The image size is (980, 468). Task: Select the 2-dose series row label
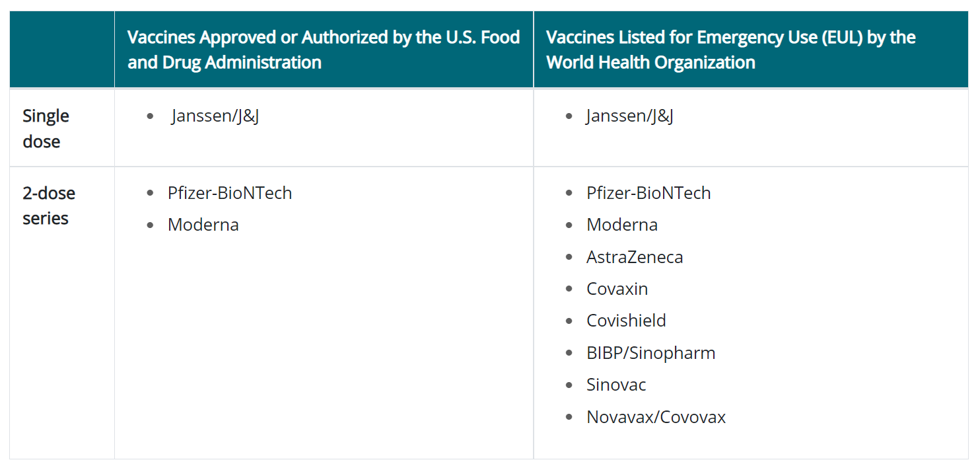point(49,206)
